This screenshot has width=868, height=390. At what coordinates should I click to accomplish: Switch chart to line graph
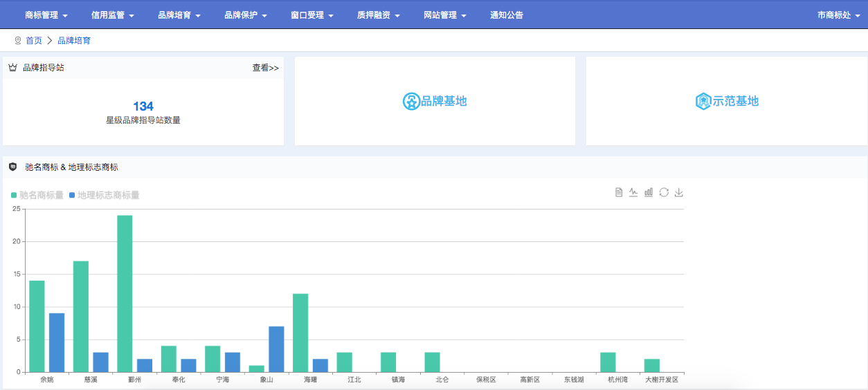click(x=633, y=192)
